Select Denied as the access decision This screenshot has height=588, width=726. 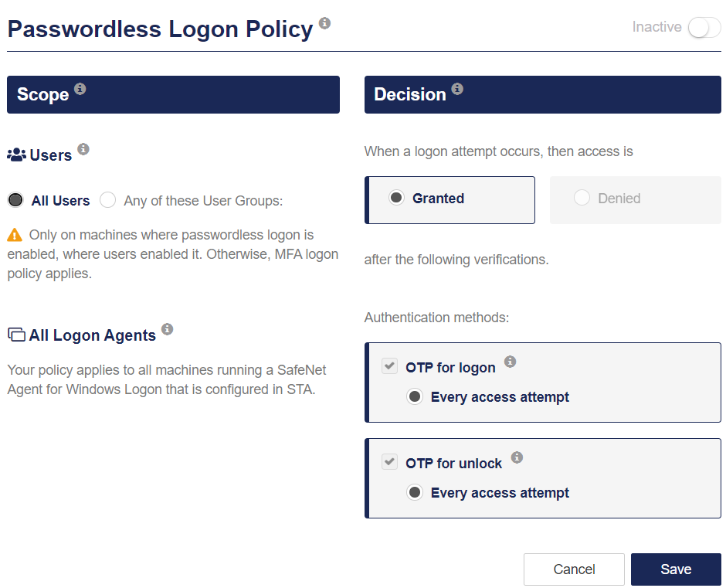tap(582, 199)
